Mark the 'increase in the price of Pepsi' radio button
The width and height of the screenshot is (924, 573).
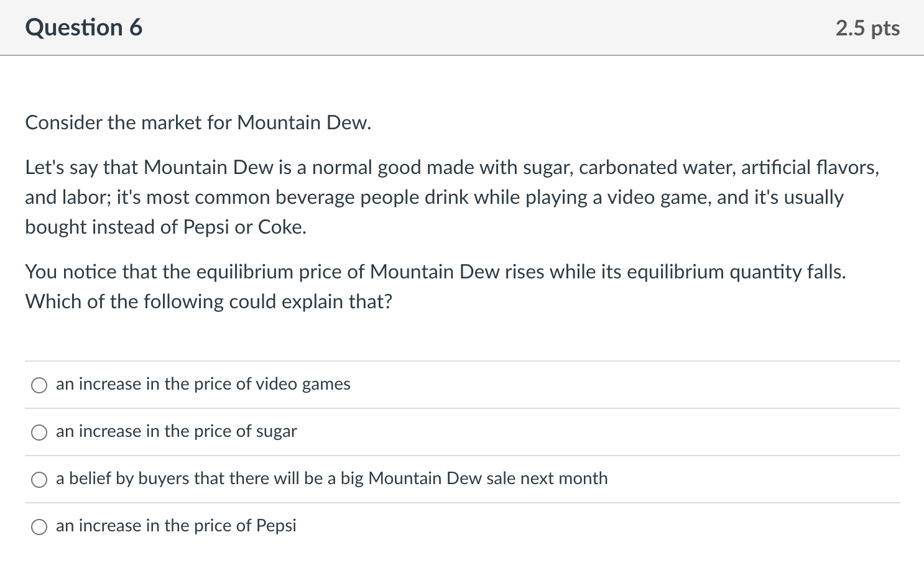[x=39, y=527]
